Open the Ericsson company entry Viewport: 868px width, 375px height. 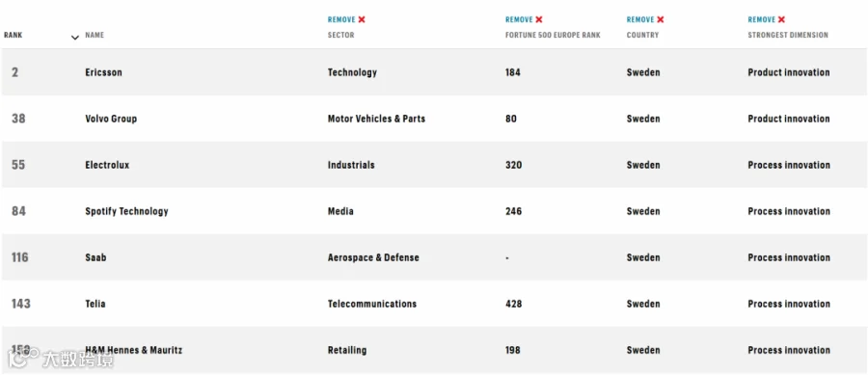pos(103,72)
